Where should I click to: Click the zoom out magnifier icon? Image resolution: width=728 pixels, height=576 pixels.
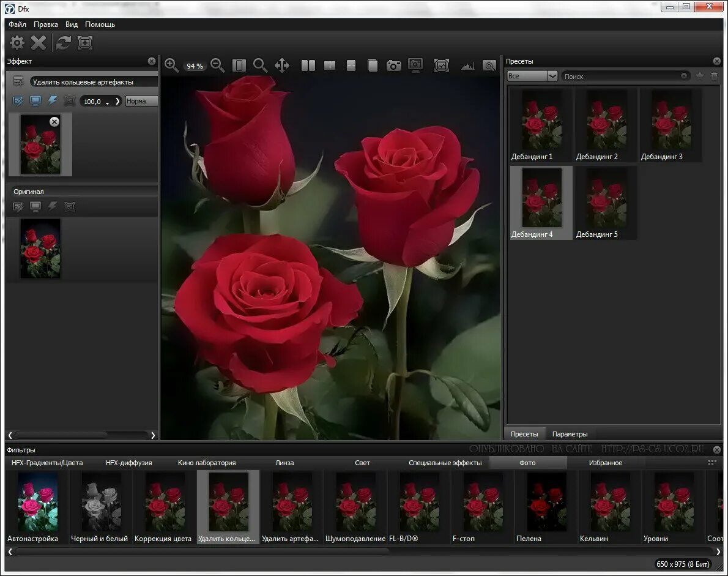[x=217, y=65]
